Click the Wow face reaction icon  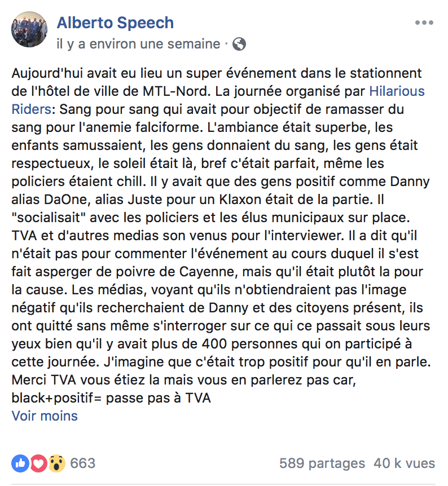pyautogui.click(x=56, y=463)
